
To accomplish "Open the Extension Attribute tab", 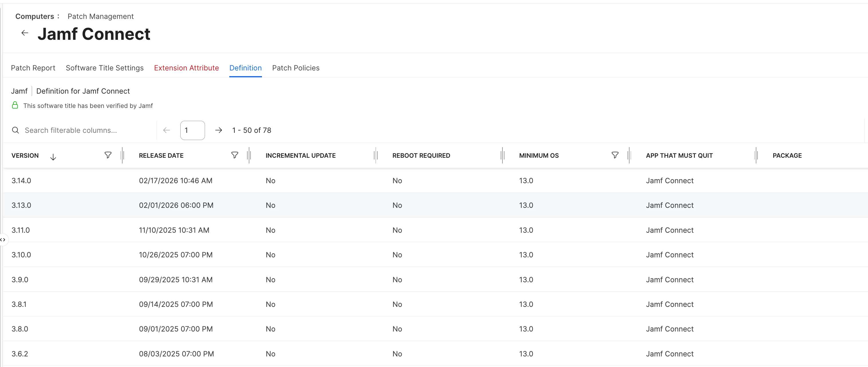I will [186, 68].
